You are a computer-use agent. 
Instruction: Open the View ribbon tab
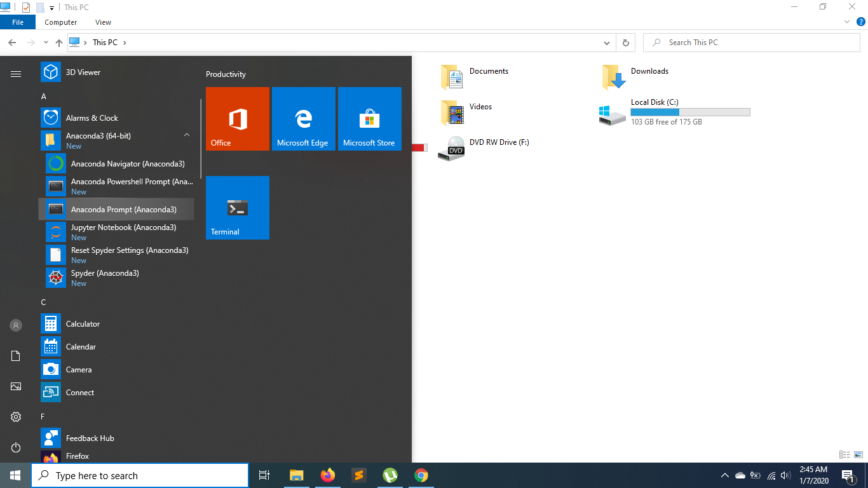pyautogui.click(x=104, y=22)
